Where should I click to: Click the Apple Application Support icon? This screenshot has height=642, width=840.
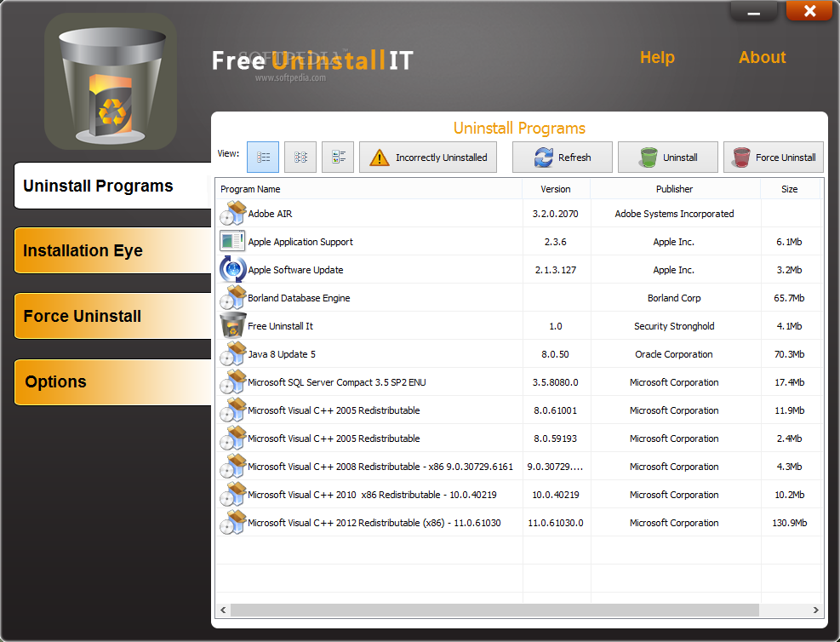coord(233,241)
